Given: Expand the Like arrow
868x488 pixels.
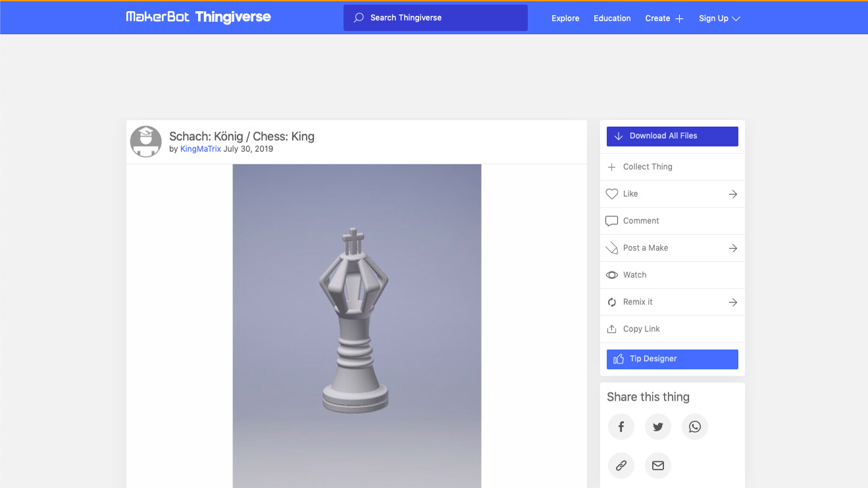Looking at the screenshot, I should (732, 194).
